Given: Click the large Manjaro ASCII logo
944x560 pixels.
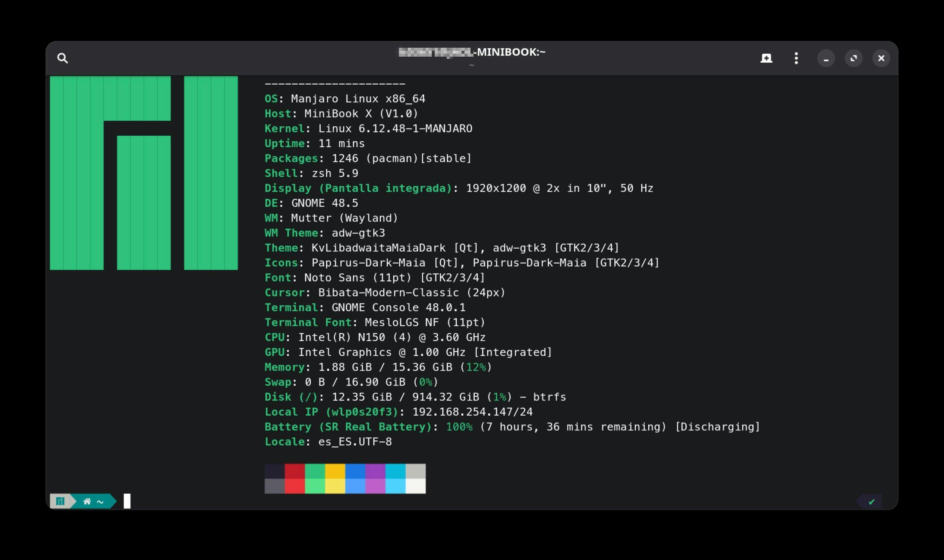Looking at the screenshot, I should (144, 173).
